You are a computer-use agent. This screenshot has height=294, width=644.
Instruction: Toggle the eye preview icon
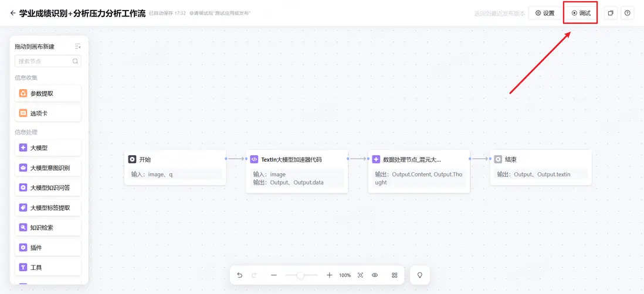pyautogui.click(x=375, y=275)
